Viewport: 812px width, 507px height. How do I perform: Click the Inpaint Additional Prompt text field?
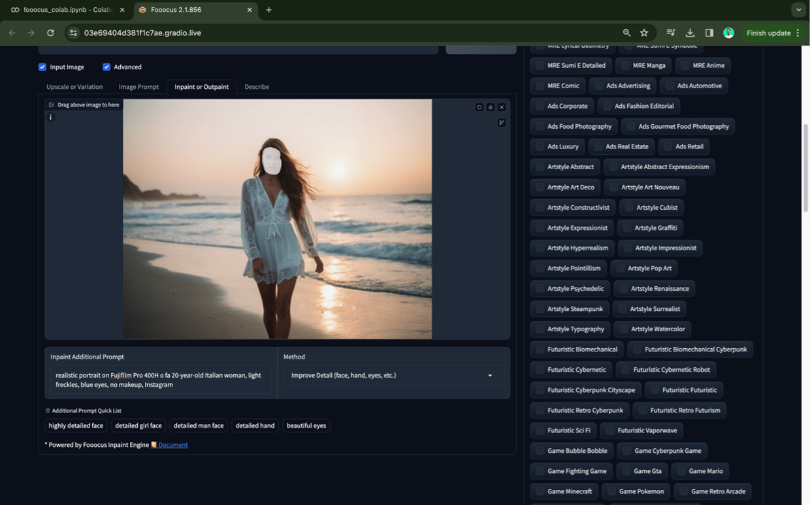(161, 380)
